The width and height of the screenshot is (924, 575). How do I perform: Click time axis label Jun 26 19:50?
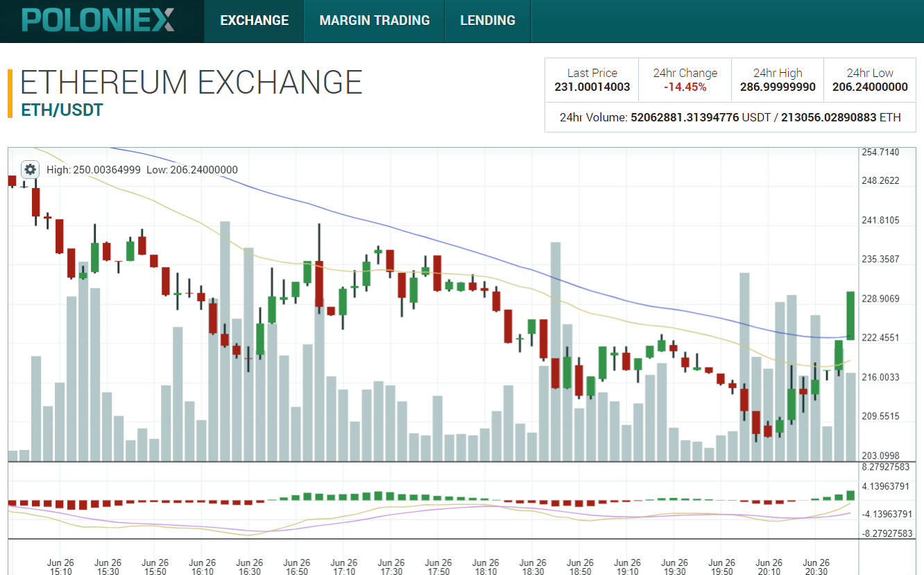tap(722, 567)
